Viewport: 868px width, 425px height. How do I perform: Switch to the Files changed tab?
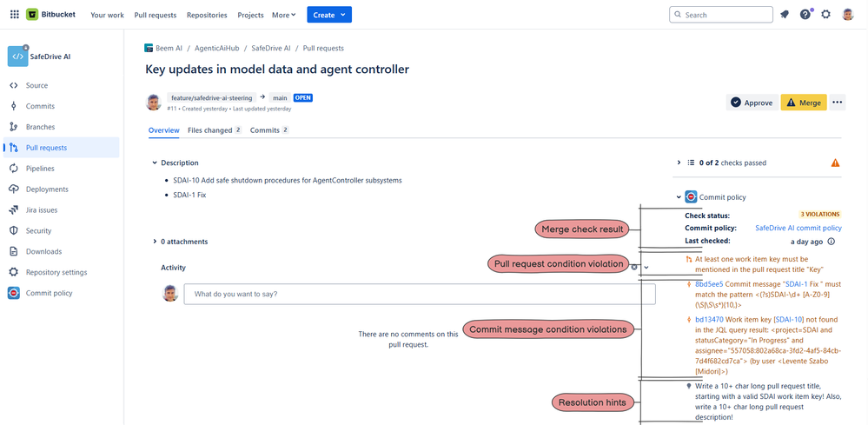point(215,130)
